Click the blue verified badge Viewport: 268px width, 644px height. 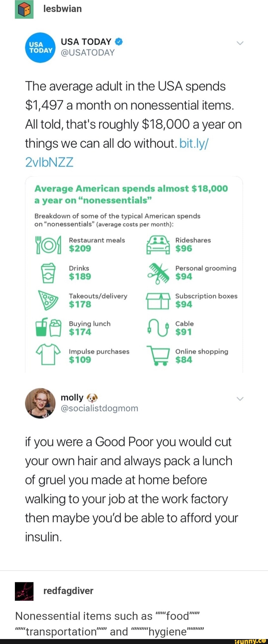119,42
